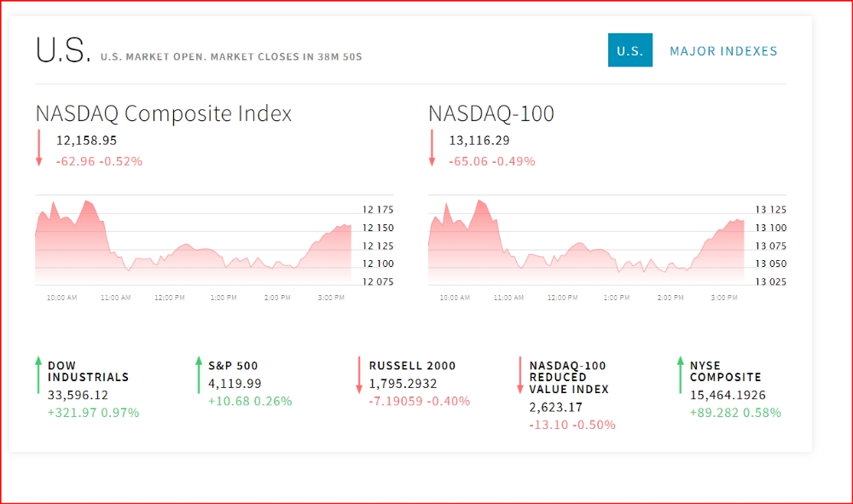Click the NASDAQ-100 value 13,116.29
The width and height of the screenshot is (853, 504).
point(479,140)
